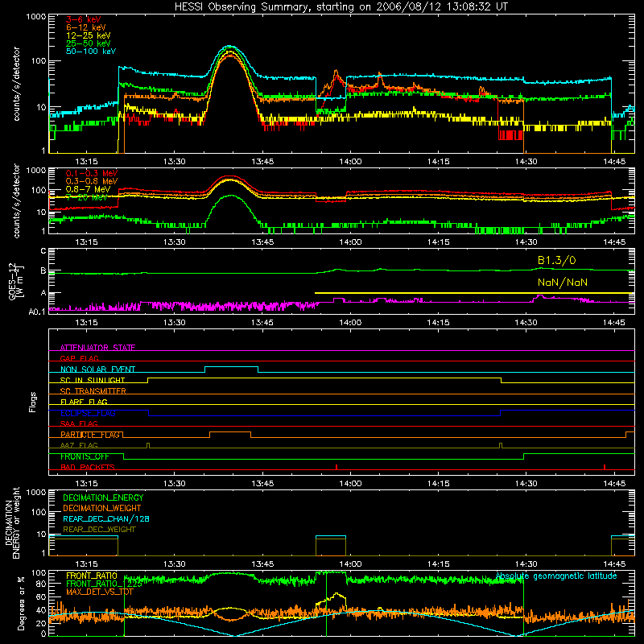Click the REAR_DEC_WEIGHT legend label
644x644 pixels.
[x=99, y=530]
